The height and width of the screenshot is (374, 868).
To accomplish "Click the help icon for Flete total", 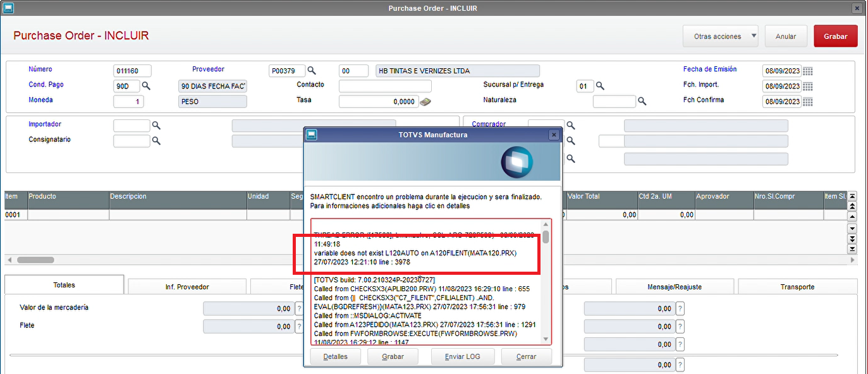I will 298,327.
